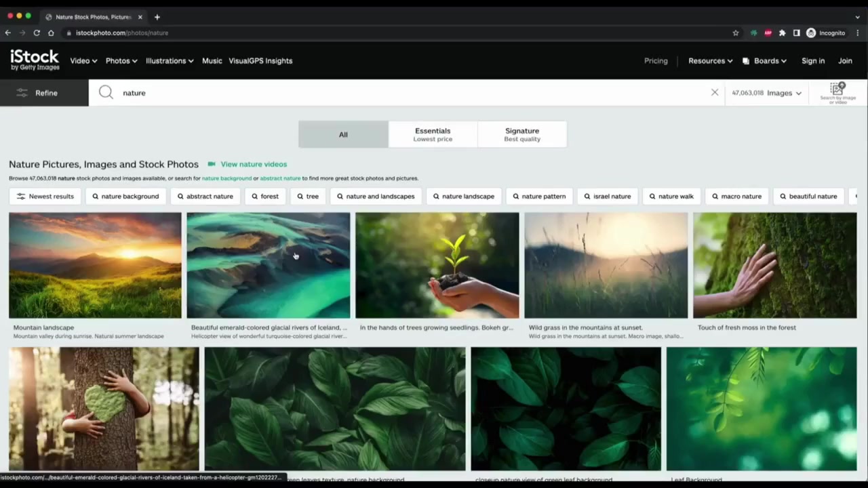Switch to the Illustrations menu
868x488 pixels.
[x=169, y=60]
